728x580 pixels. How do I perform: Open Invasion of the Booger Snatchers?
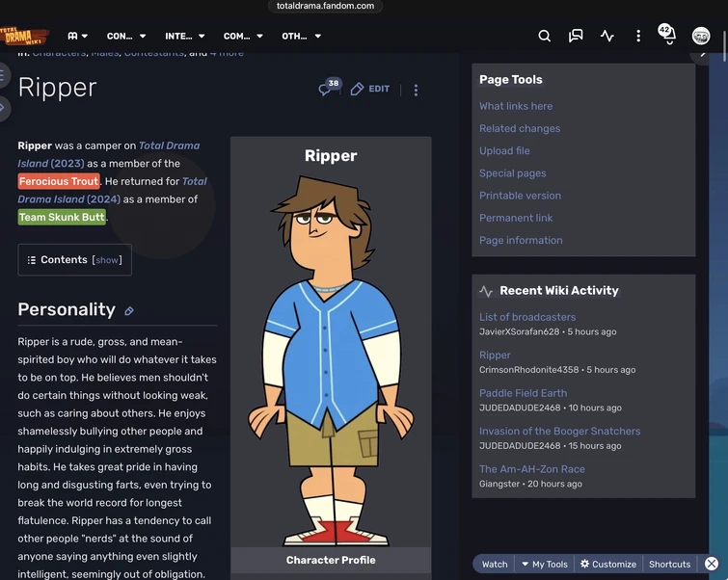click(559, 431)
